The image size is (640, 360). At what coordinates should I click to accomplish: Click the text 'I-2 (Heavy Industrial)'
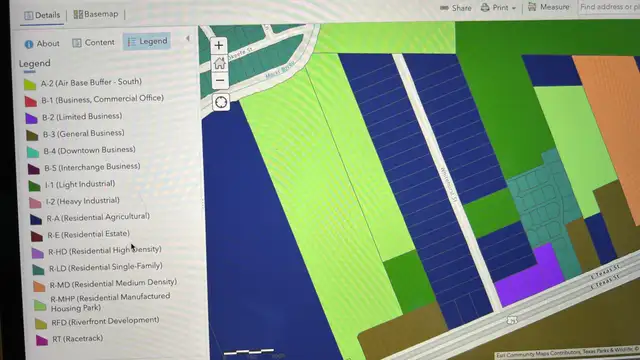pyautogui.click(x=83, y=201)
